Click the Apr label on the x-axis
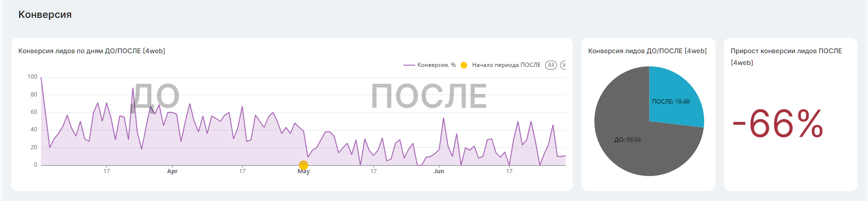This screenshot has height=201, width=868. tap(172, 171)
